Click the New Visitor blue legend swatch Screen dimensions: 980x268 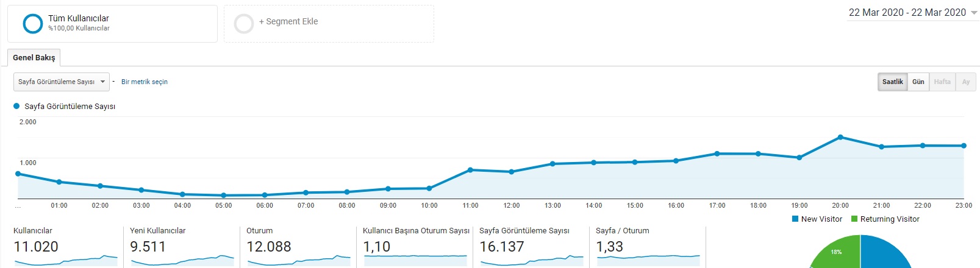pyautogui.click(x=795, y=219)
